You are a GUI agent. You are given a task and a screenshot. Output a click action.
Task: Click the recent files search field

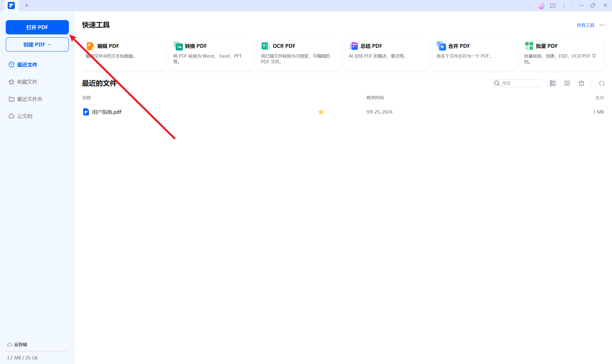pyautogui.click(x=520, y=83)
